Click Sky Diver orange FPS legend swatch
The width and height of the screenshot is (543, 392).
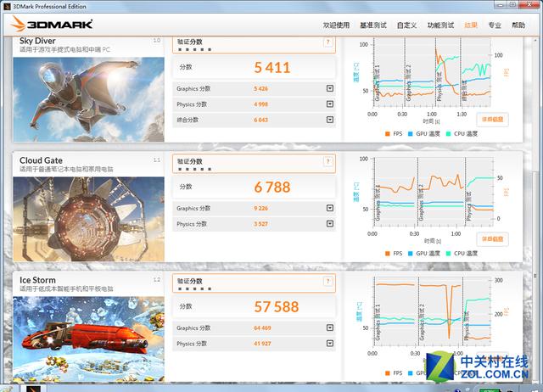(388, 134)
